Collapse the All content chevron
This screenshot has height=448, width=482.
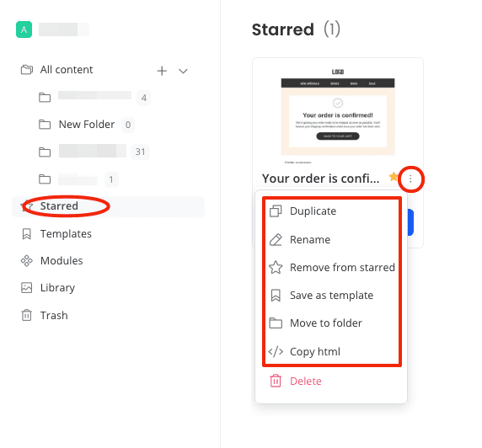(x=183, y=71)
